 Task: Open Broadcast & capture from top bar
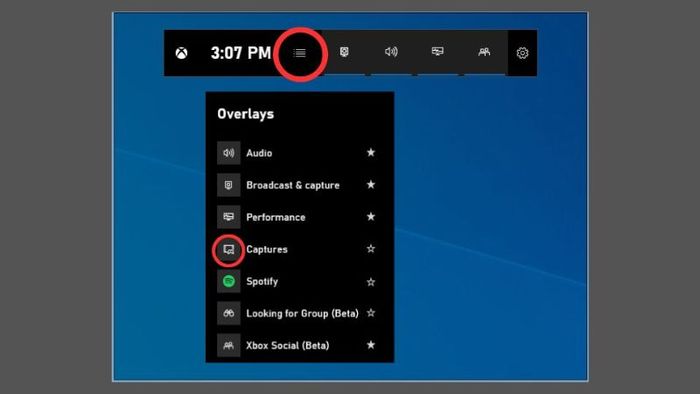click(344, 52)
